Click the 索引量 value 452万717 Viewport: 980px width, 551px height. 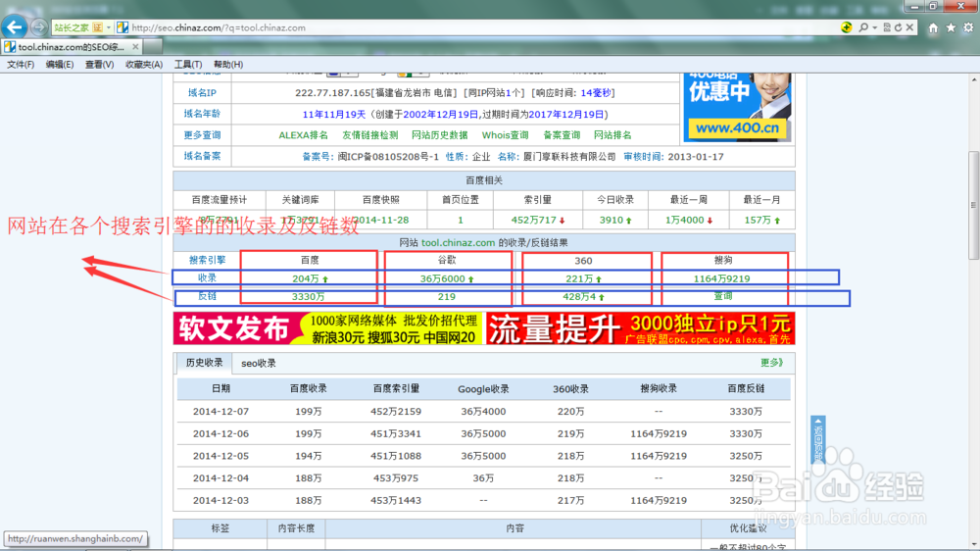(x=534, y=221)
